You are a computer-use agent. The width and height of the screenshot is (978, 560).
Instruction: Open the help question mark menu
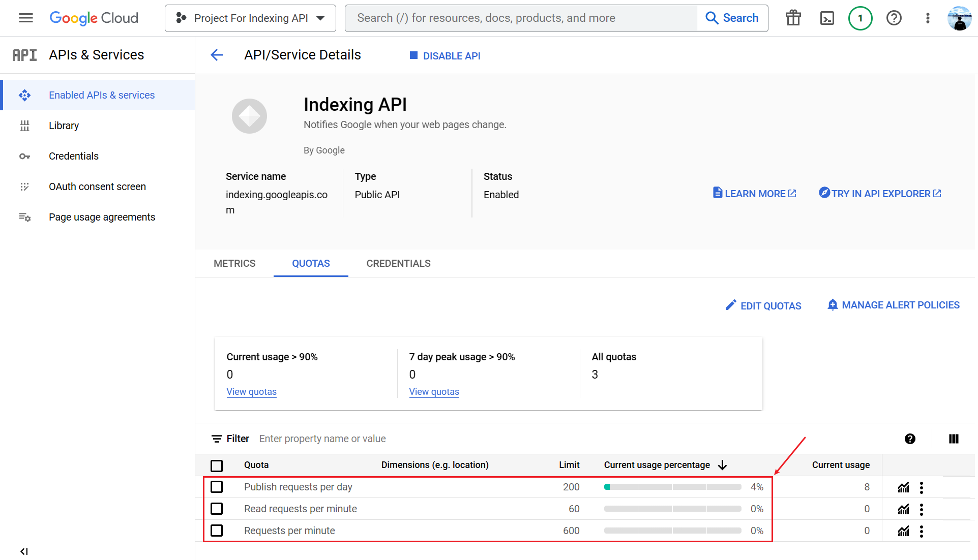coord(894,18)
